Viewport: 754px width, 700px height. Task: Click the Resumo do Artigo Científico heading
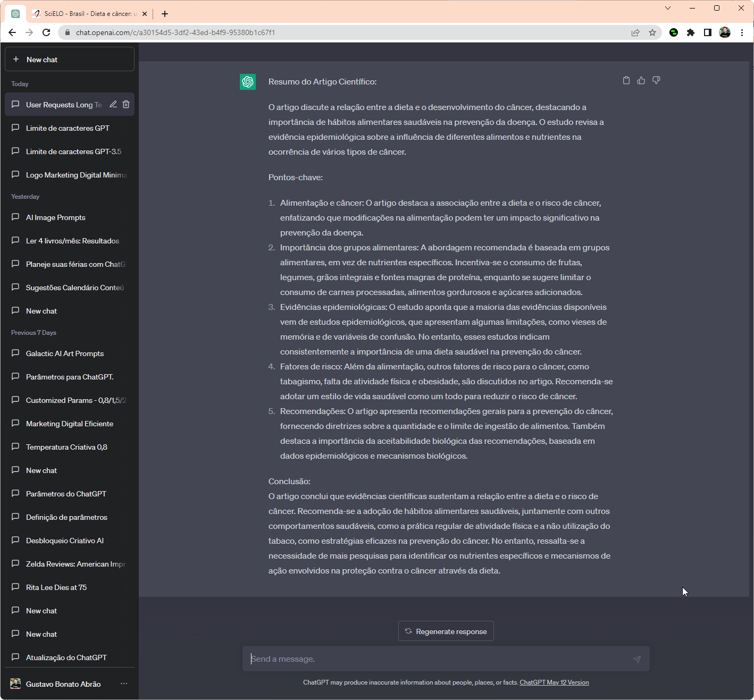click(322, 82)
